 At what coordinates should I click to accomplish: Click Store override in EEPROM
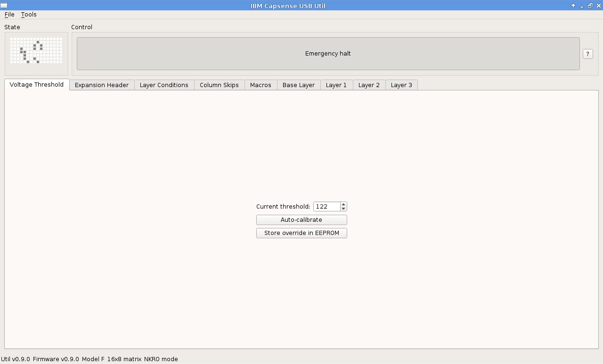click(301, 233)
